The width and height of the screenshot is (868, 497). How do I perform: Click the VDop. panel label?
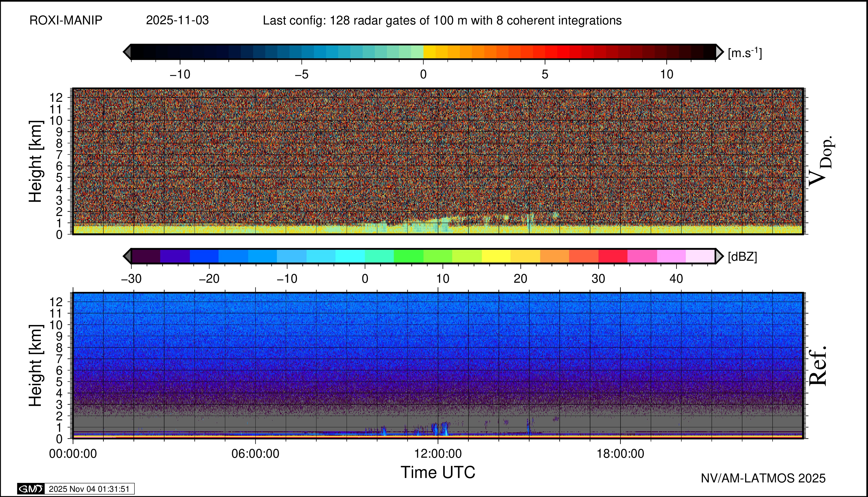821,161
